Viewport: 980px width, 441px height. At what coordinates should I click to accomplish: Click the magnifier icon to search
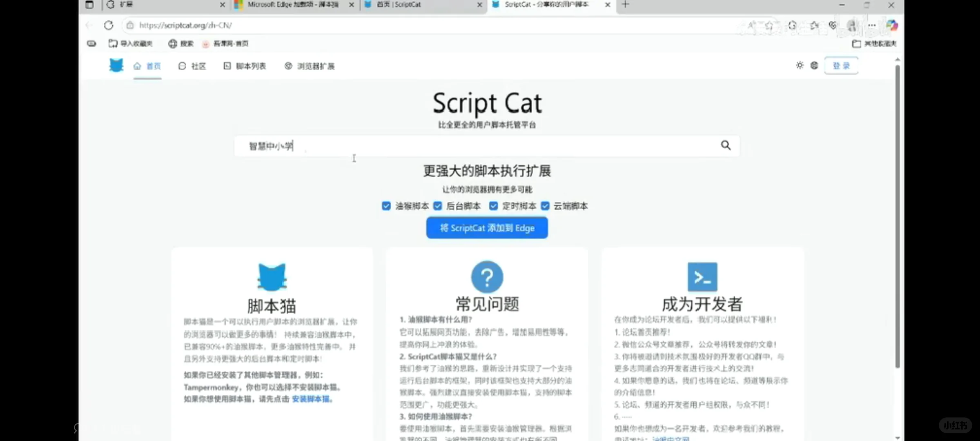pyautogui.click(x=726, y=145)
